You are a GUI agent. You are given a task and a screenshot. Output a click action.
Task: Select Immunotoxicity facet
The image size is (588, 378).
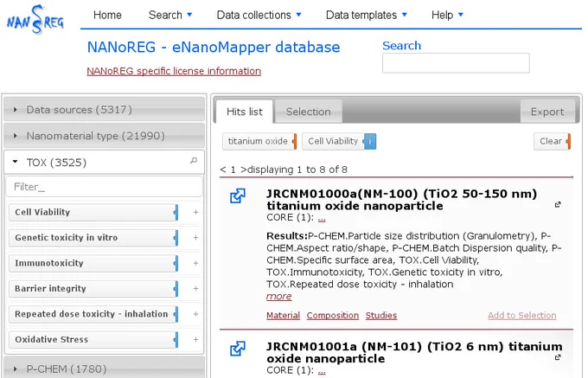pos(93,263)
